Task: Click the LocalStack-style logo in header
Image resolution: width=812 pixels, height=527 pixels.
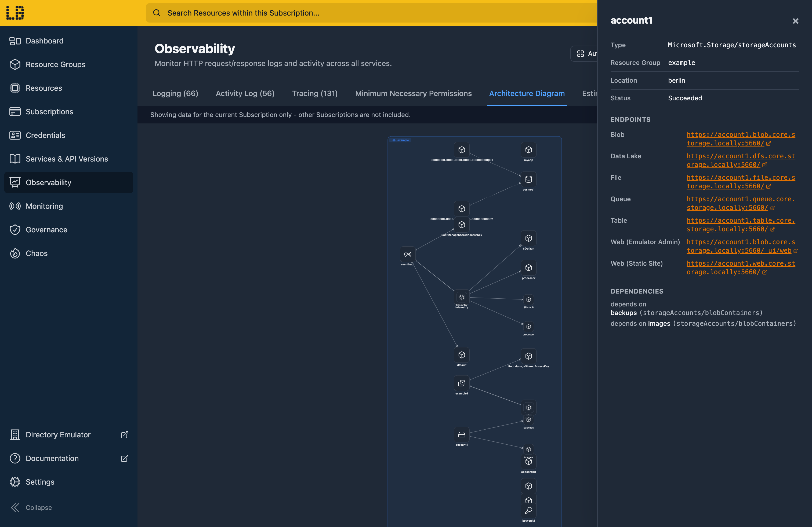Action: click(x=15, y=13)
